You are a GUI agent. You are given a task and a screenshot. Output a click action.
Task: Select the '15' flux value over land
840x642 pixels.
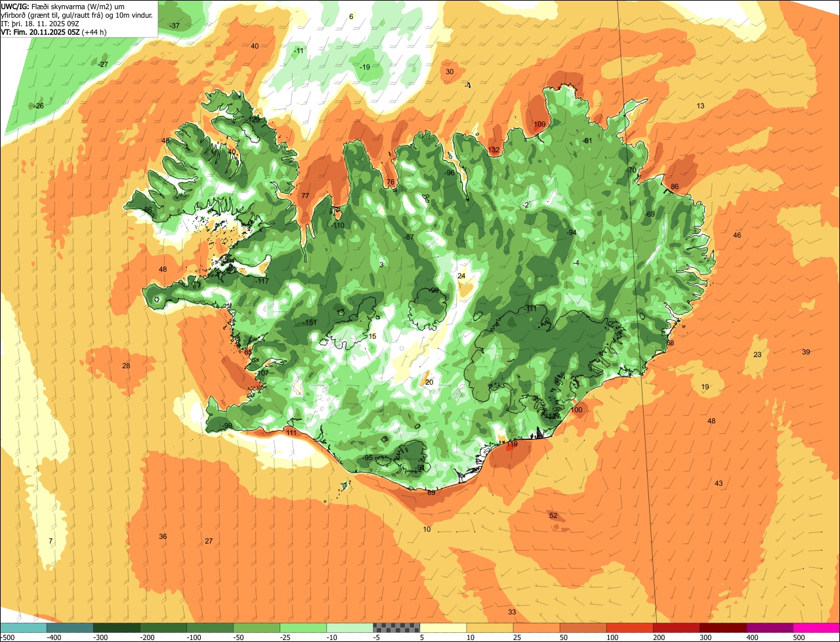(x=373, y=337)
